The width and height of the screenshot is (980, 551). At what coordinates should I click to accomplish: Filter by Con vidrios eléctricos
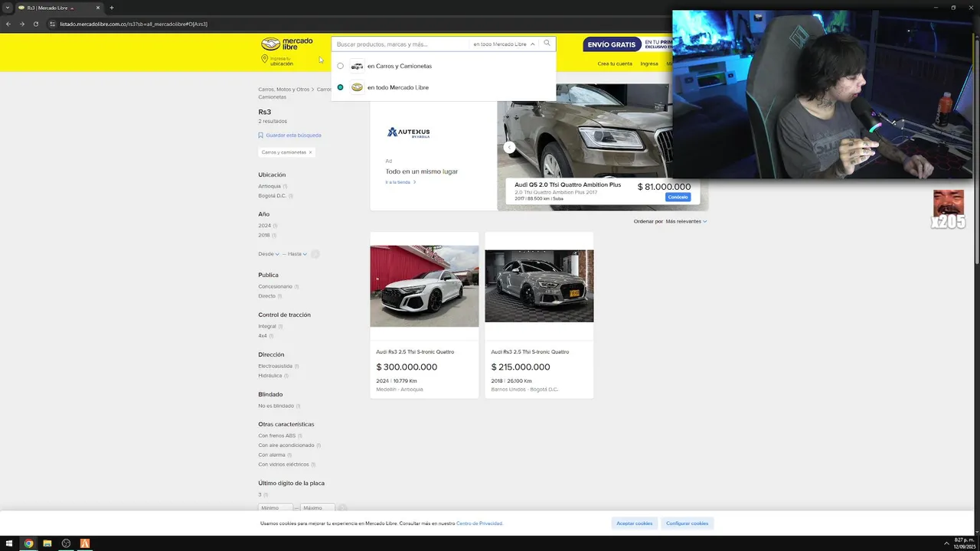(x=284, y=464)
